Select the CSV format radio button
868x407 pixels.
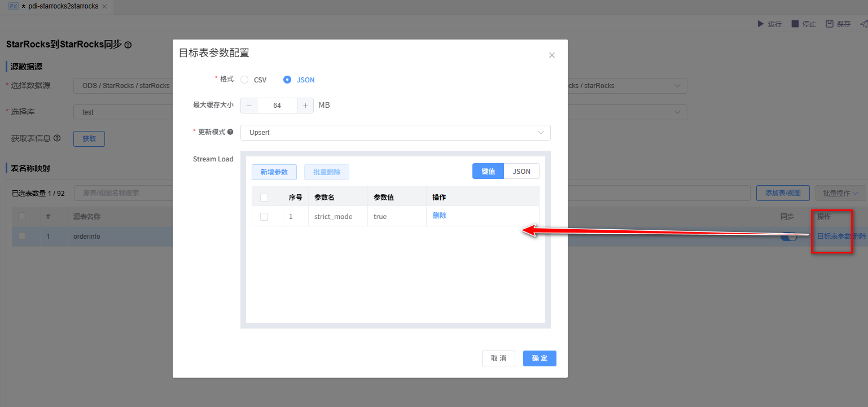244,80
